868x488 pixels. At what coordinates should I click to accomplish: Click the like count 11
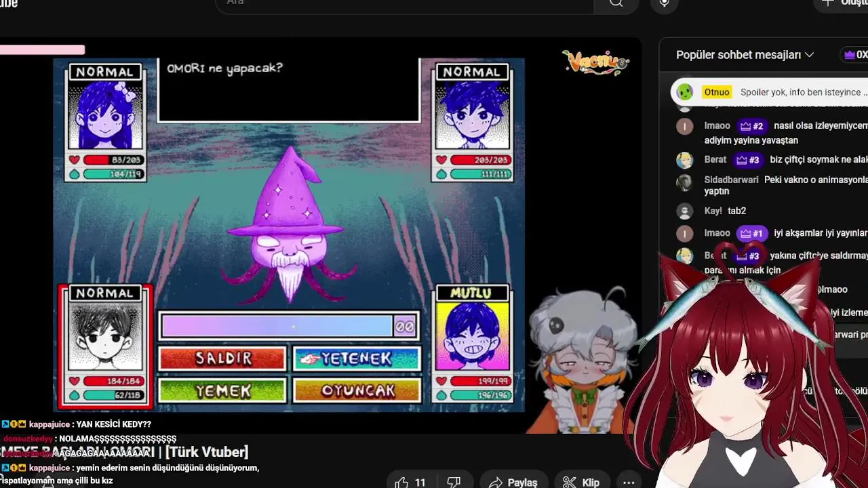[420, 483]
